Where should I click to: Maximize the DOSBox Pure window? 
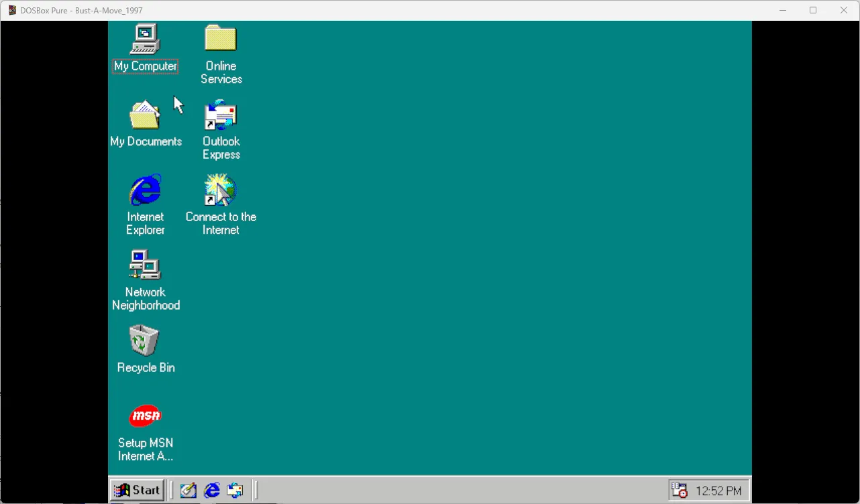pos(813,10)
